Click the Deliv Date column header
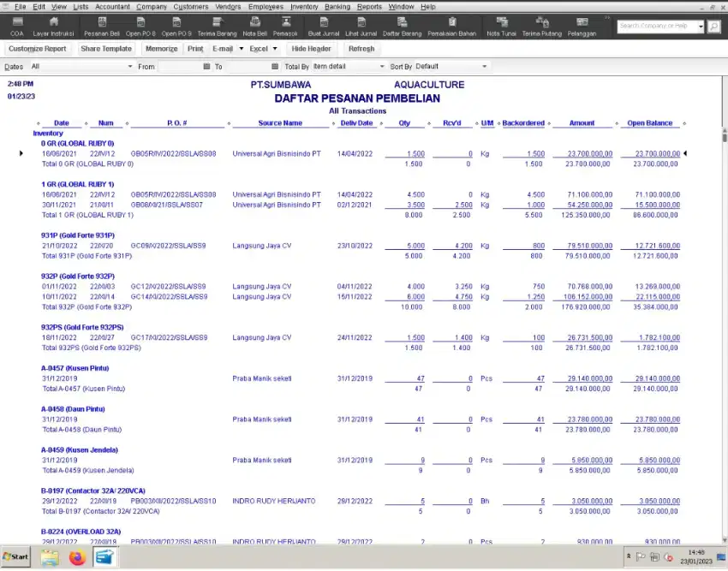 pyautogui.click(x=356, y=123)
